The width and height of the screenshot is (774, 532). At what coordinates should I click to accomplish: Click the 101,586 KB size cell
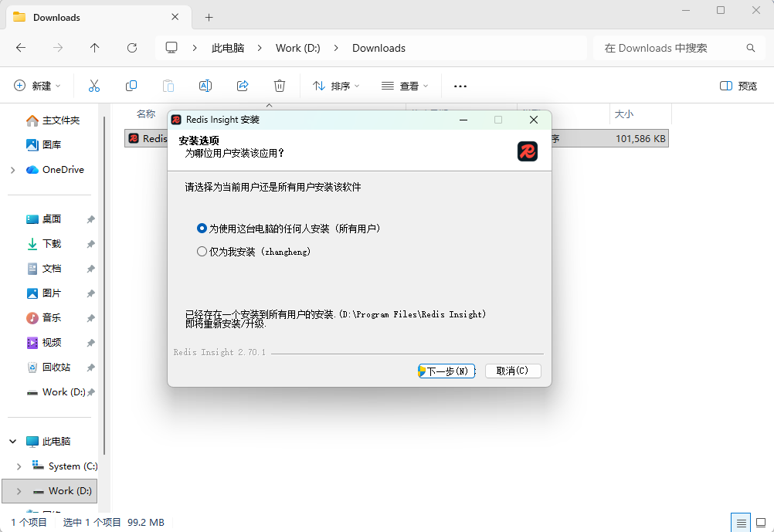point(640,139)
